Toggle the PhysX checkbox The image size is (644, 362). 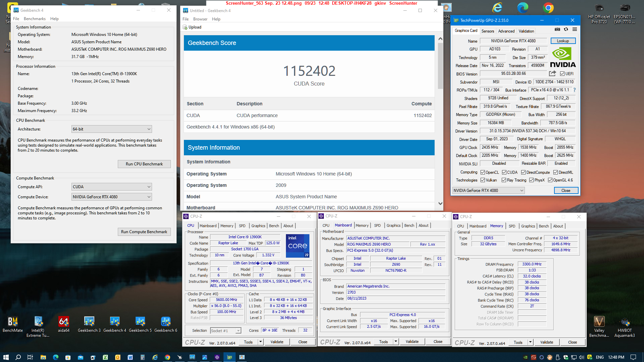tap(531, 180)
